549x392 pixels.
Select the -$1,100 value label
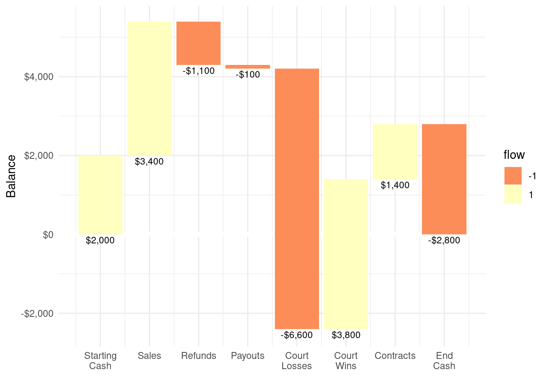click(199, 71)
